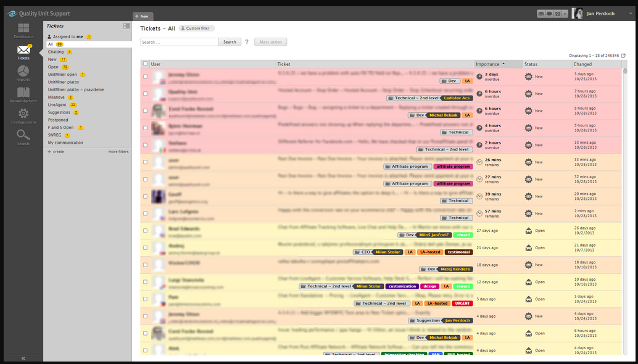Screen dimensions: 638x364
Task: Click the avatar in the 39 mins remains row
Action: coord(159,196)
